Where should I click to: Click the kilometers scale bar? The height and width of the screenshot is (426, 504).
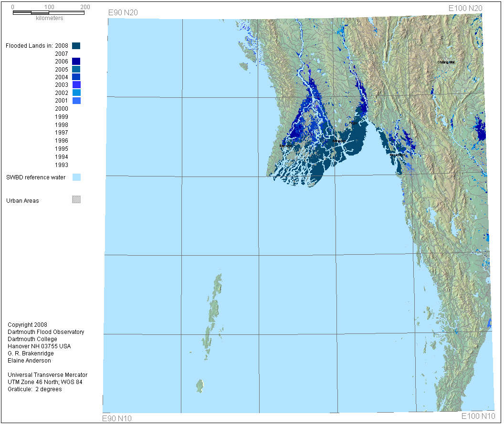click(x=49, y=12)
